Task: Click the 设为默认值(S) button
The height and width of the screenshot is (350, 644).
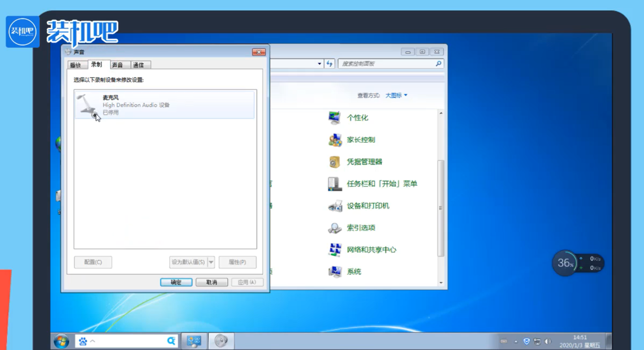Action: 188,262
